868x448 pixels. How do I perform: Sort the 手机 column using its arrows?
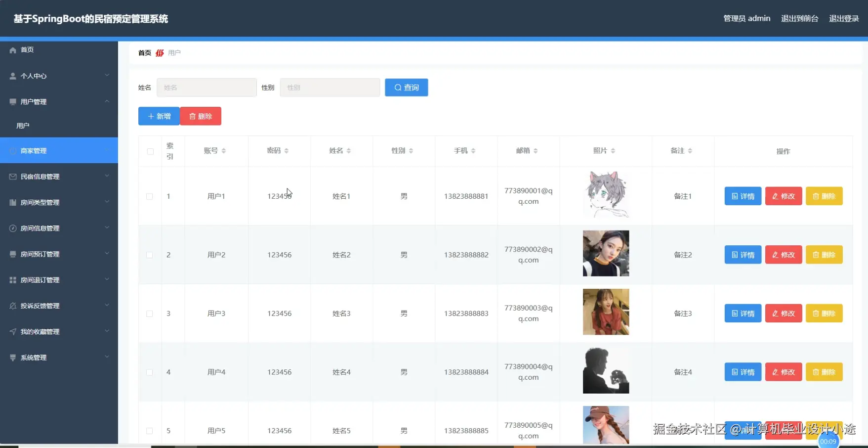(x=473, y=151)
